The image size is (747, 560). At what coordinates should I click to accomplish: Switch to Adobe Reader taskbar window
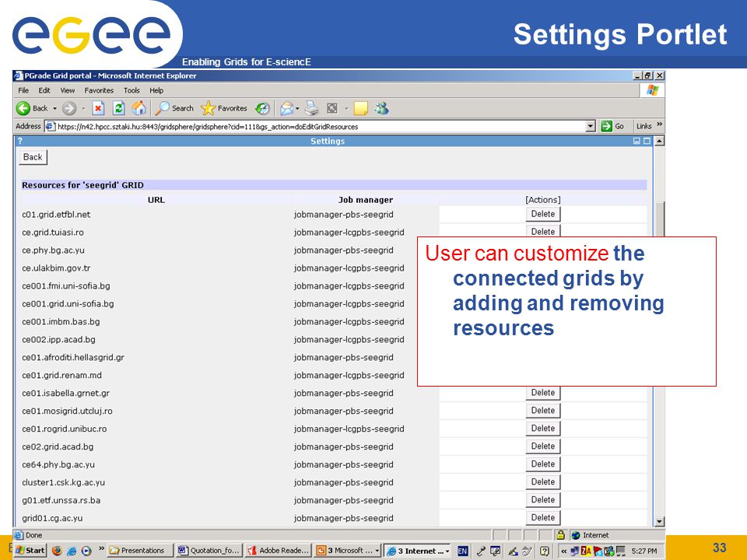[x=279, y=551]
